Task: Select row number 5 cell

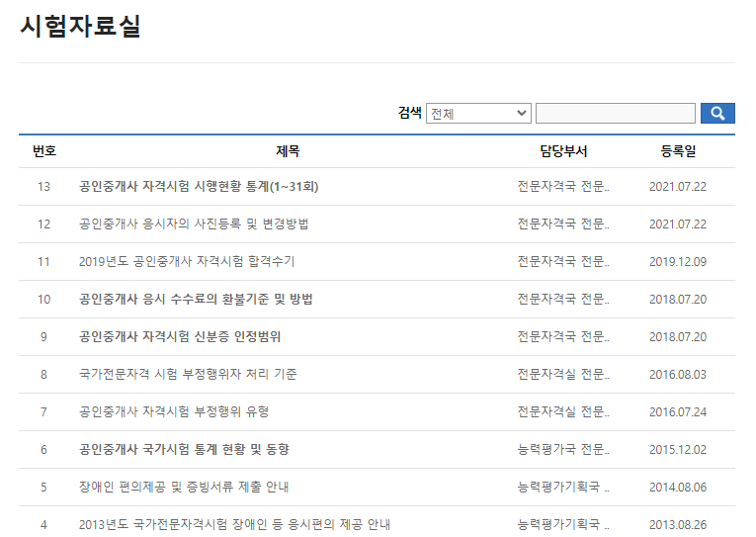Action: tap(43, 488)
